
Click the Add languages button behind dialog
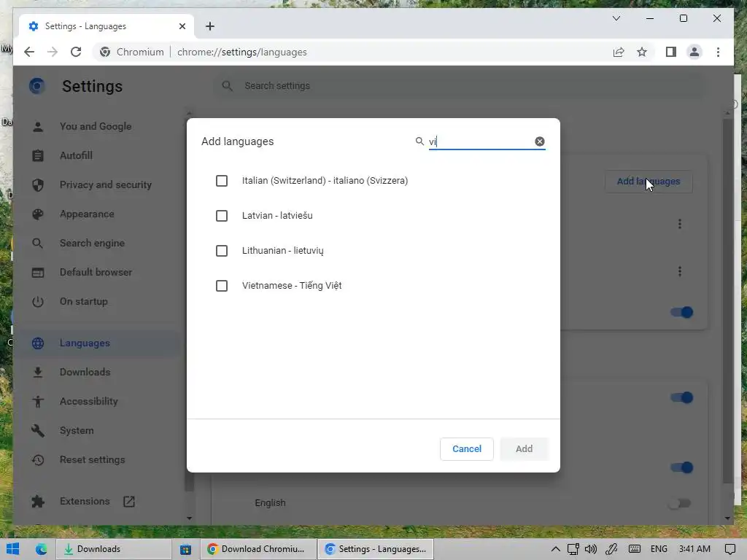tap(649, 182)
